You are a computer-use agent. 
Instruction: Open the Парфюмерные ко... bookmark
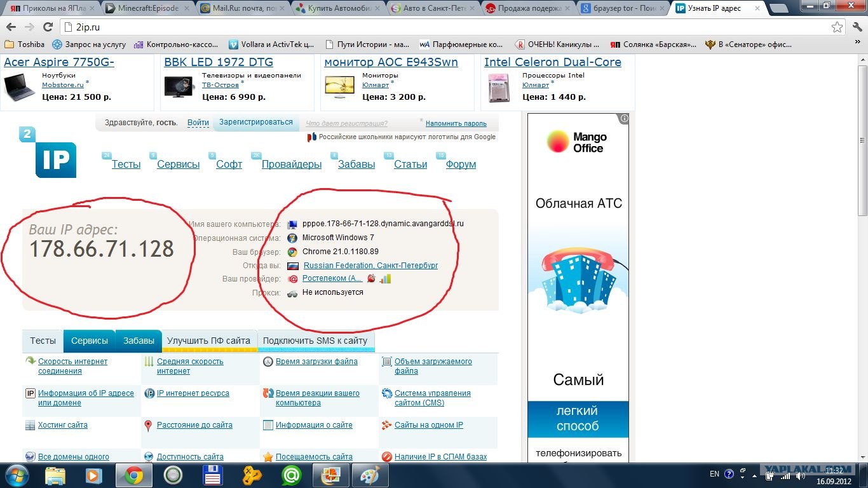coord(462,44)
